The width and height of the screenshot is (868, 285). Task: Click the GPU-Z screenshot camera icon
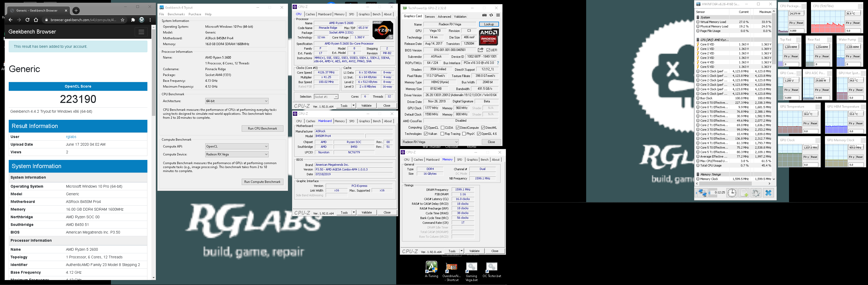(x=484, y=15)
